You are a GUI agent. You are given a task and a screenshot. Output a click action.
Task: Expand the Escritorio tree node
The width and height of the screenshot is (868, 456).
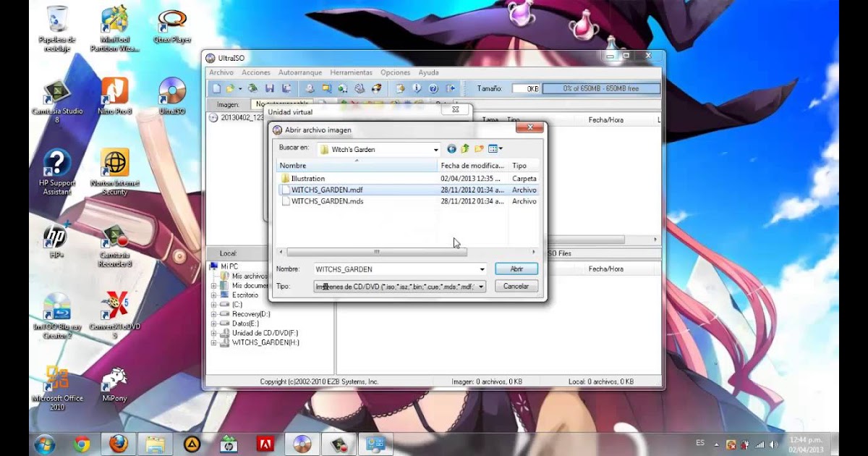coord(214,295)
